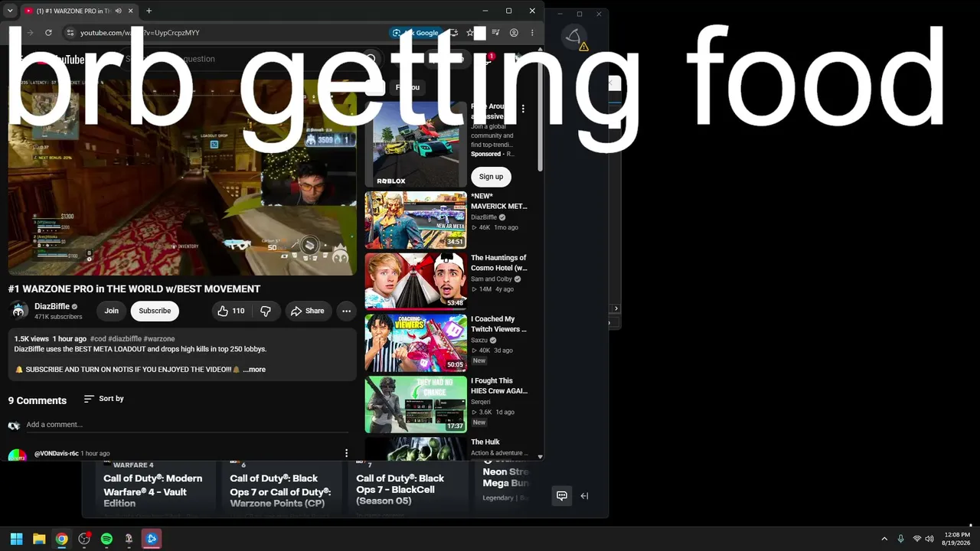The height and width of the screenshot is (551, 980).
Task: Open options menu for the Roblox ad
Action: [x=523, y=109]
